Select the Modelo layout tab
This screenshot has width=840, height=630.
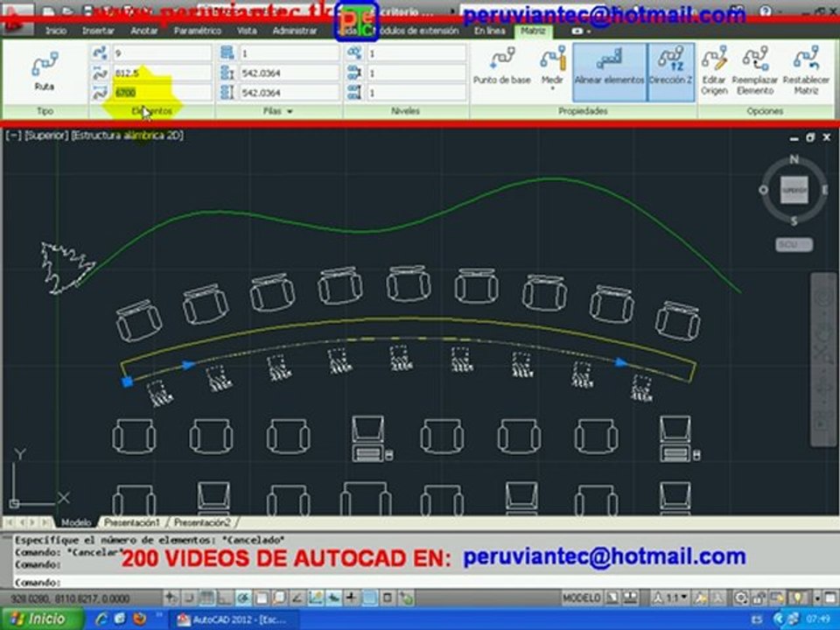tap(75, 522)
